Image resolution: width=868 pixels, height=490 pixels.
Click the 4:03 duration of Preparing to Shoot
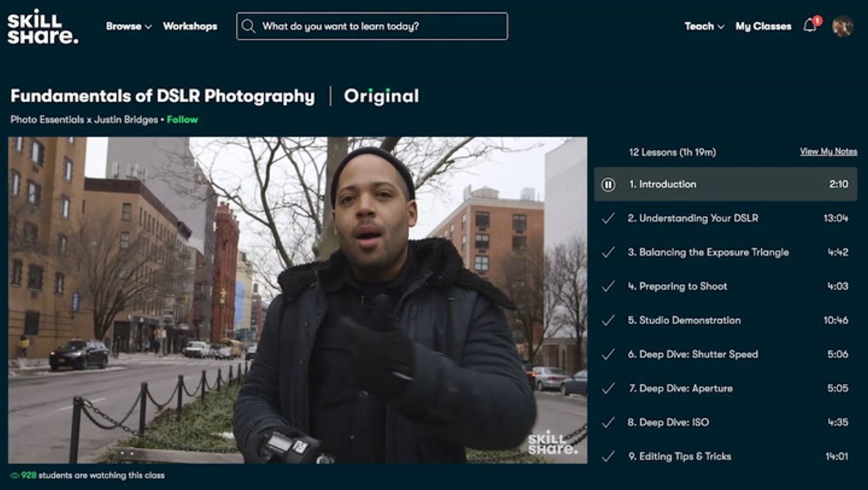point(838,287)
